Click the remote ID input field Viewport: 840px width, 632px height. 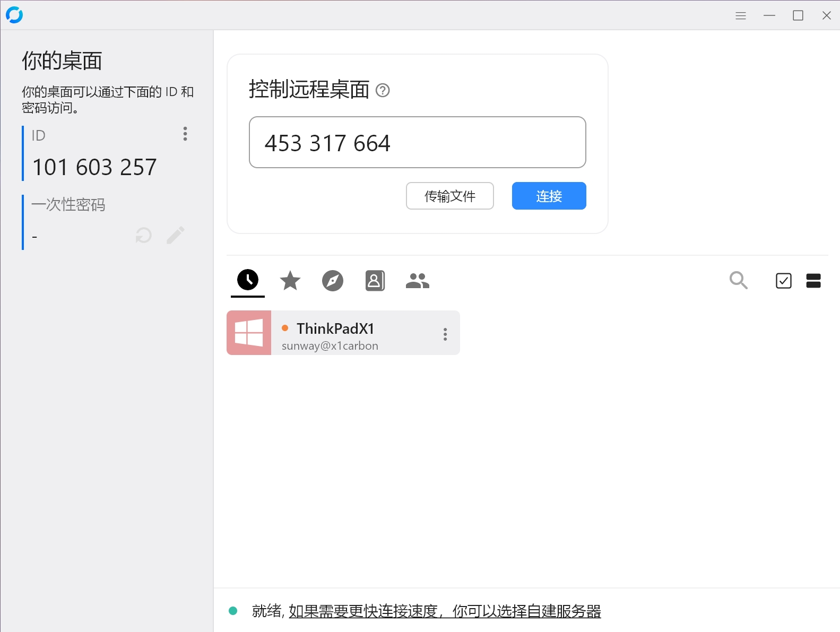click(417, 143)
